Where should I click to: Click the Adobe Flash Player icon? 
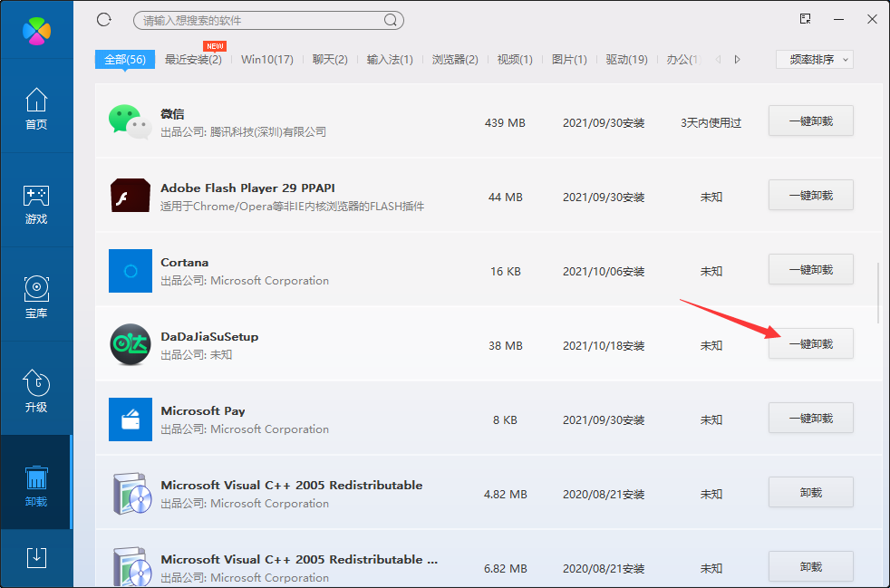(130, 195)
